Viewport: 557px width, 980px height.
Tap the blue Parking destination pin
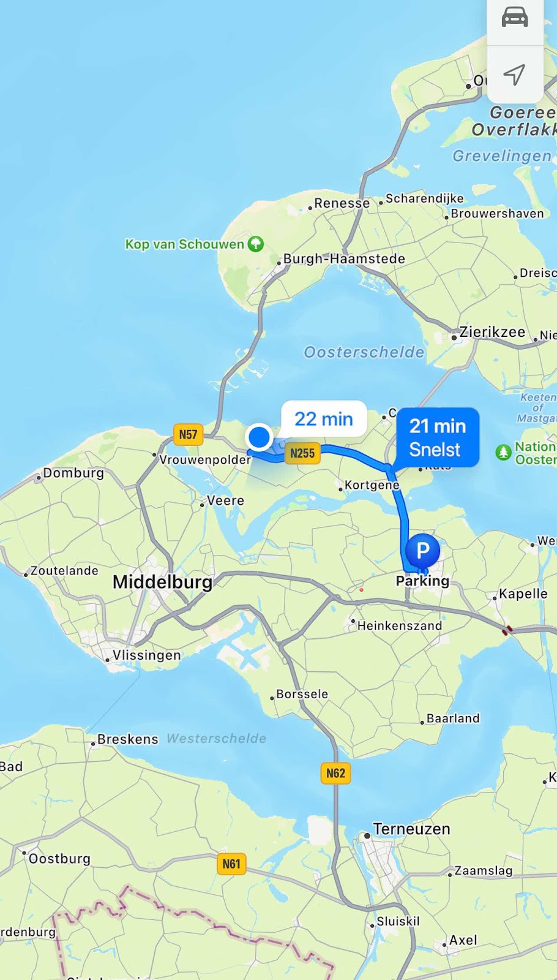click(x=423, y=550)
